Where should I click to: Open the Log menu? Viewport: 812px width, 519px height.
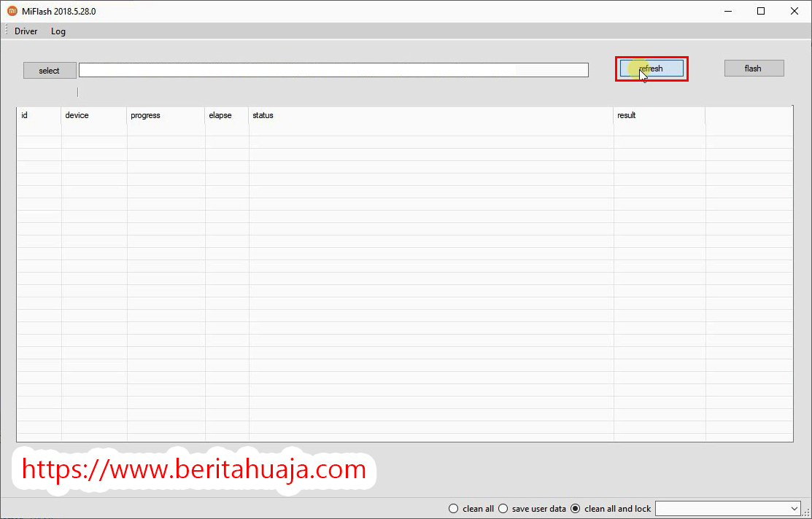point(58,31)
